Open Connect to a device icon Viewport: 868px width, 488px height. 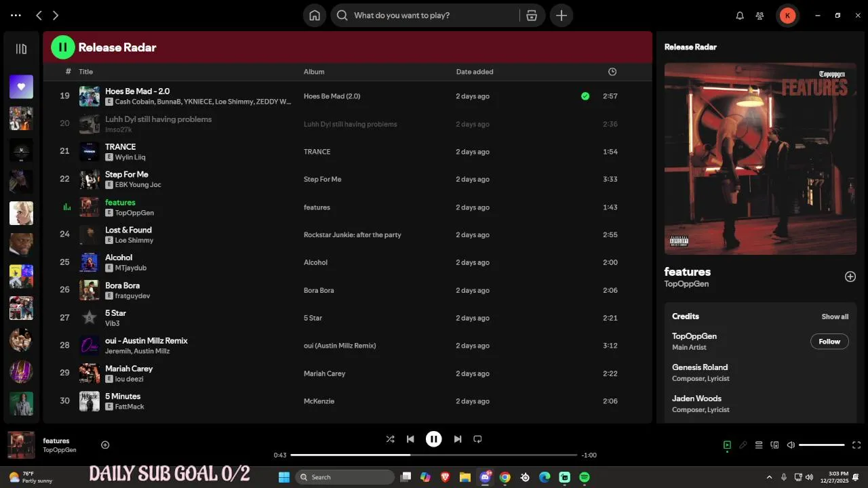tap(774, 445)
